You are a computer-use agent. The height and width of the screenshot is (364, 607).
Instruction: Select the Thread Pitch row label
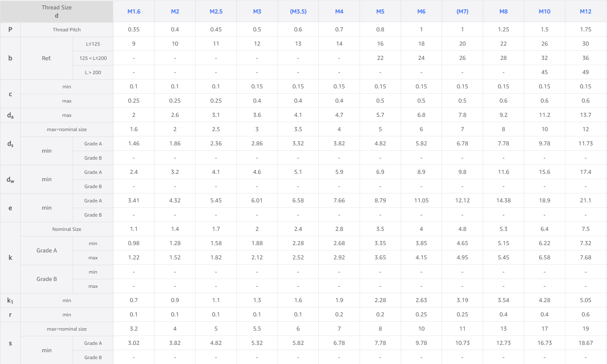click(x=67, y=30)
